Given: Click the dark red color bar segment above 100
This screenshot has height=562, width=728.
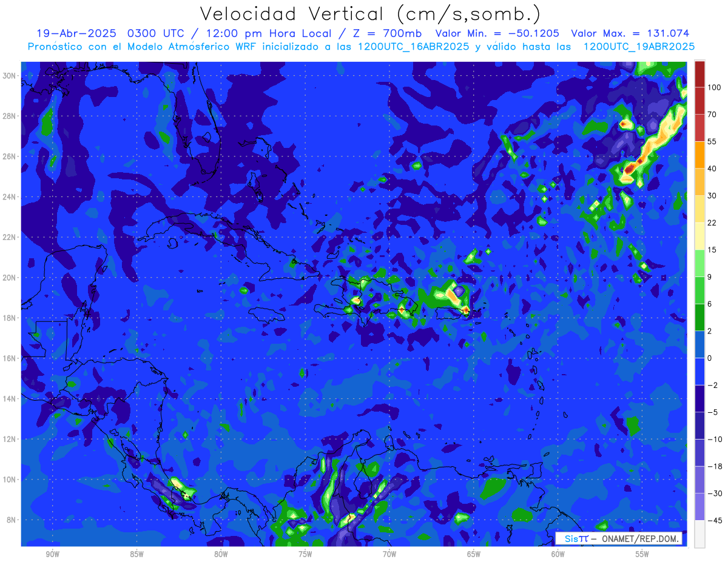Looking at the screenshot, I should (x=699, y=73).
